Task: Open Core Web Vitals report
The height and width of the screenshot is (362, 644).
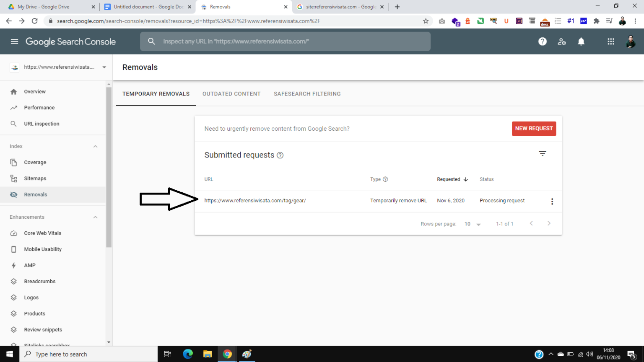Action: click(42, 233)
